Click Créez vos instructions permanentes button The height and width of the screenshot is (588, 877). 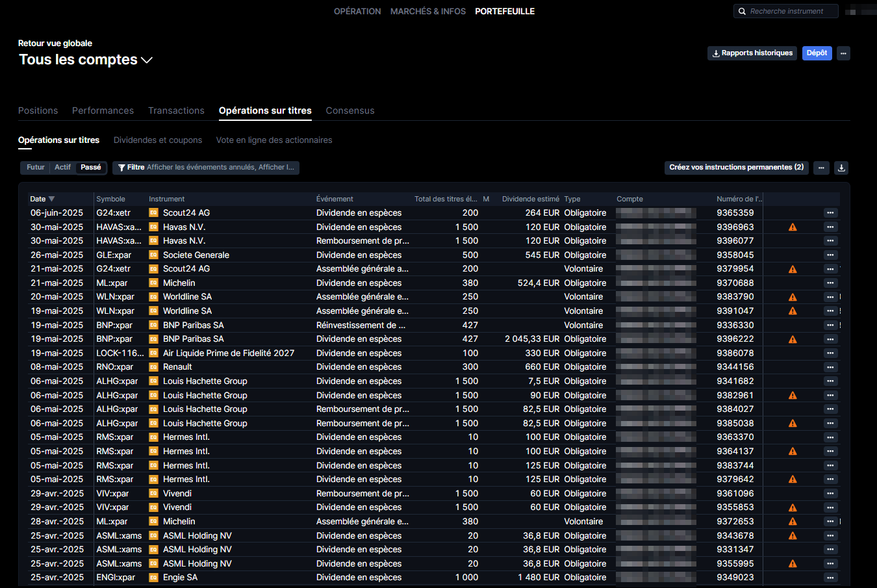point(737,168)
